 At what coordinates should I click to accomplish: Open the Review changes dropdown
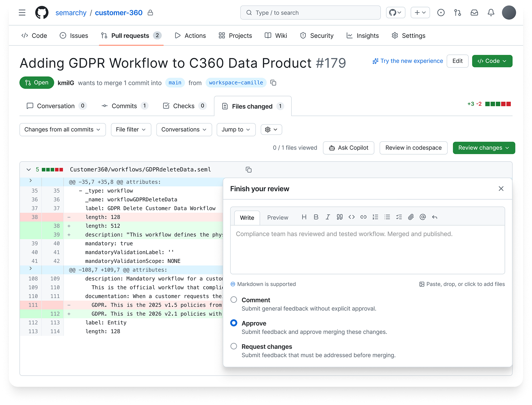pos(484,148)
